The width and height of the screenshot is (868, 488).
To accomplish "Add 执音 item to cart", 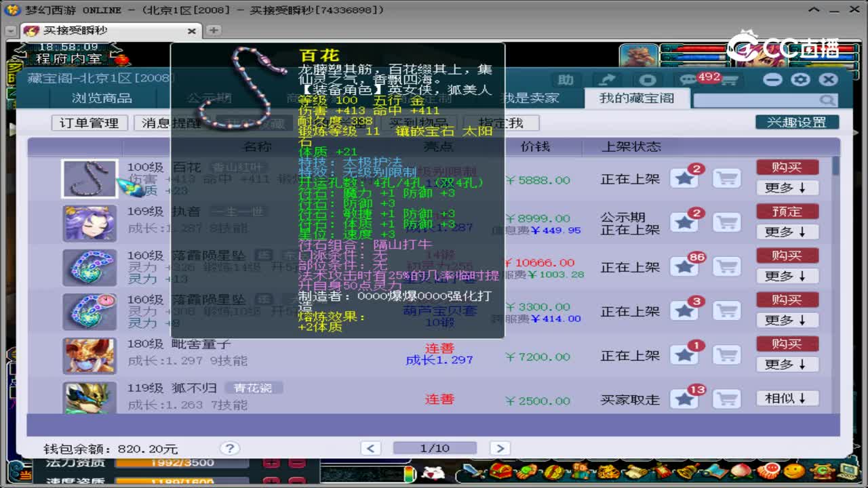I will click(726, 223).
